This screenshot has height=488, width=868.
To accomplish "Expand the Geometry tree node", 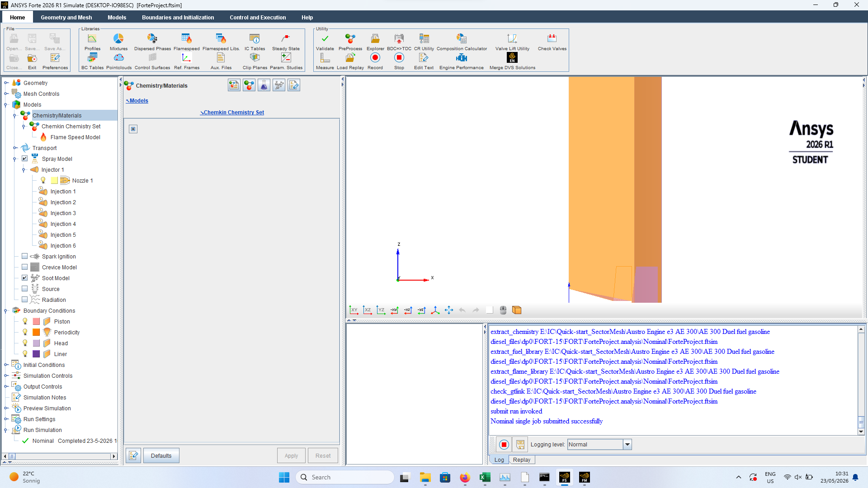I will (6, 83).
